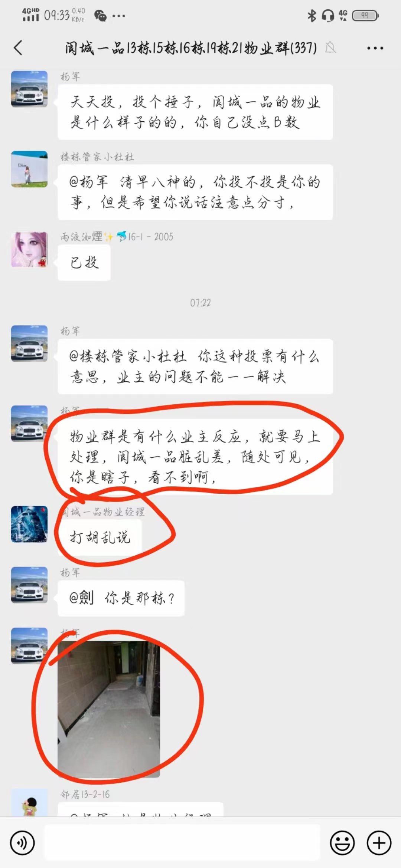Tap 楼栋管家小杜杜's Dior avatar
Screen dimensions: 401x868
tap(29, 169)
